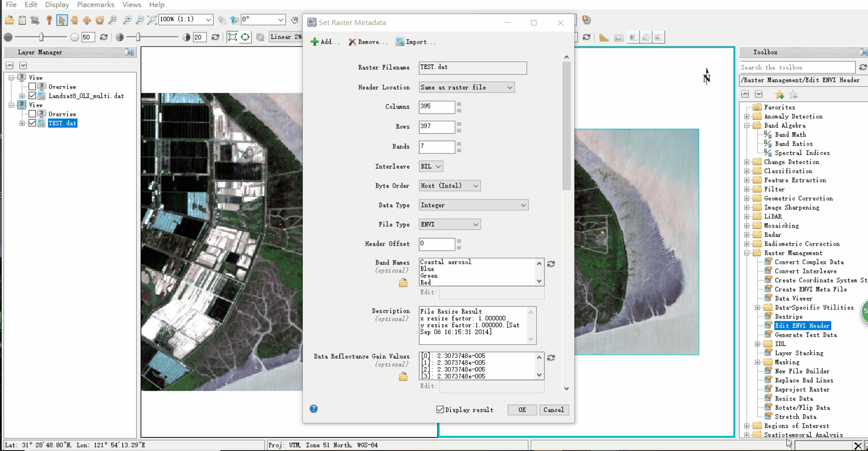Open the Layer Stacking tool
Viewport: 868px width, 451px height.
(799, 353)
